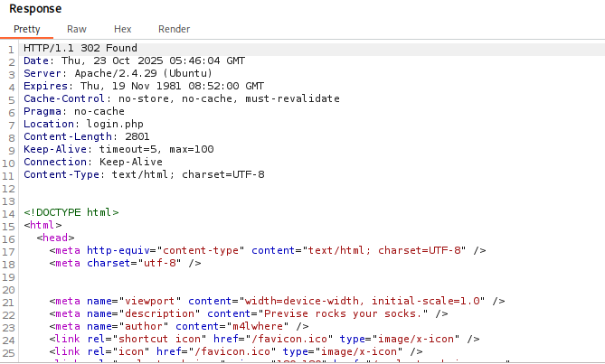Select the Render tab
Image resolution: width=605 pixels, height=364 pixels.
click(x=174, y=29)
